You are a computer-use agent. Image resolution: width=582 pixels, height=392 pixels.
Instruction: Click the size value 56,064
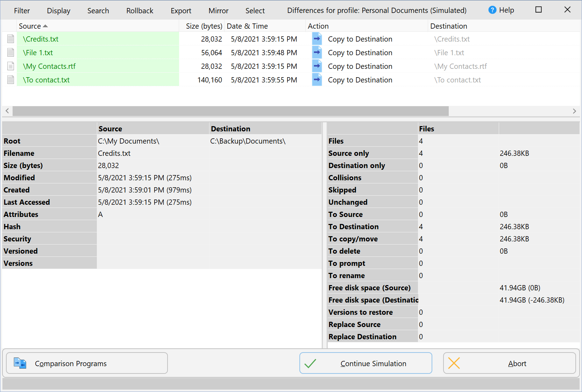(212, 53)
